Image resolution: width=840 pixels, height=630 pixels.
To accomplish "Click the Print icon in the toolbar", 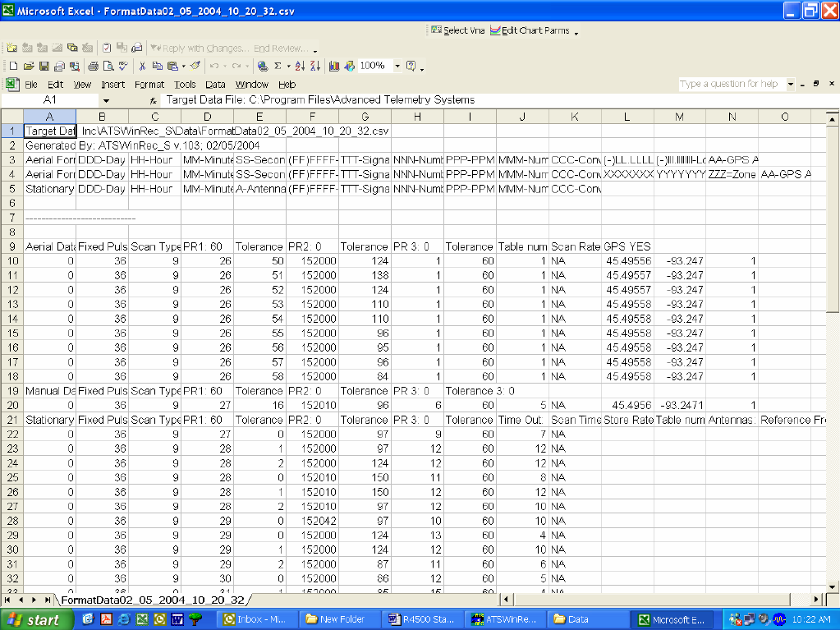I will (93, 66).
